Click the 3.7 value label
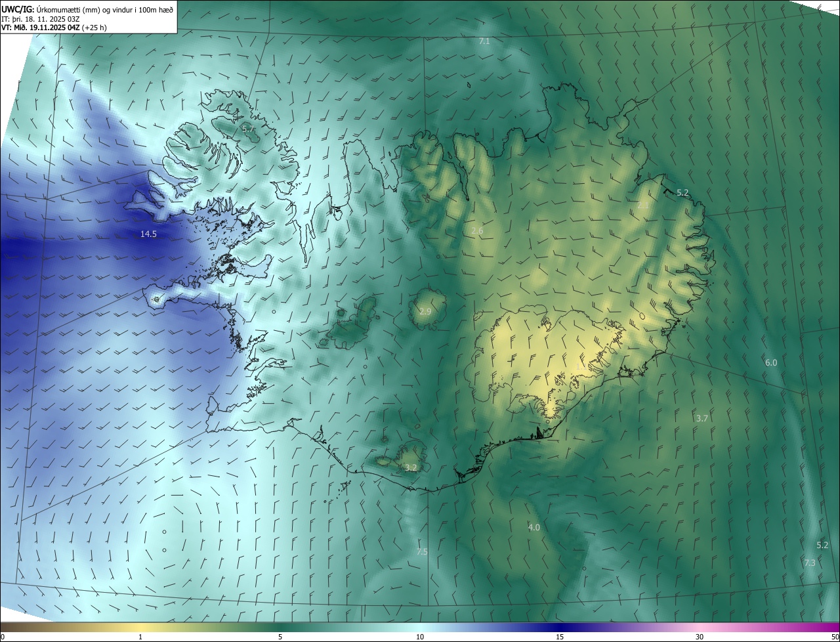Screen dimensions: 840x642 pyautogui.click(x=702, y=418)
